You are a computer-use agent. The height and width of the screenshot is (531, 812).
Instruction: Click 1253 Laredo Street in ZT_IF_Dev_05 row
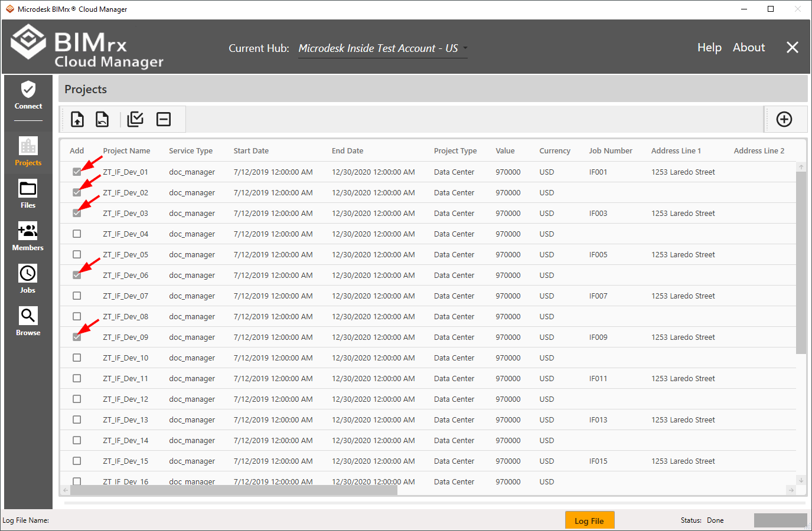683,254
